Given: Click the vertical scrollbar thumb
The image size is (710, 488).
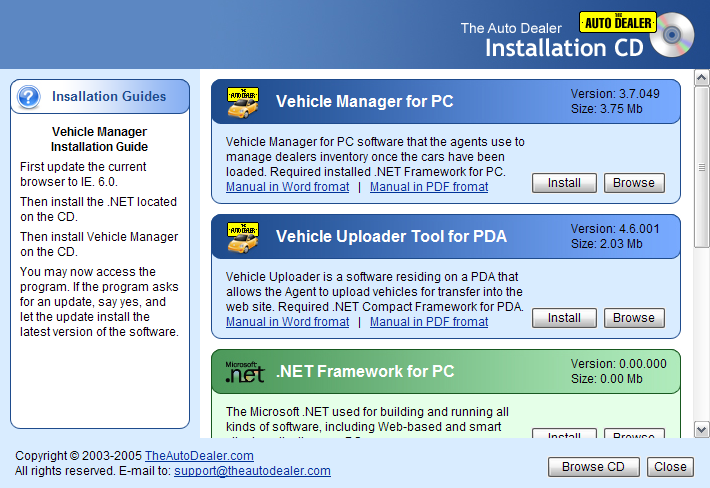Looking at the screenshot, I should [x=701, y=167].
